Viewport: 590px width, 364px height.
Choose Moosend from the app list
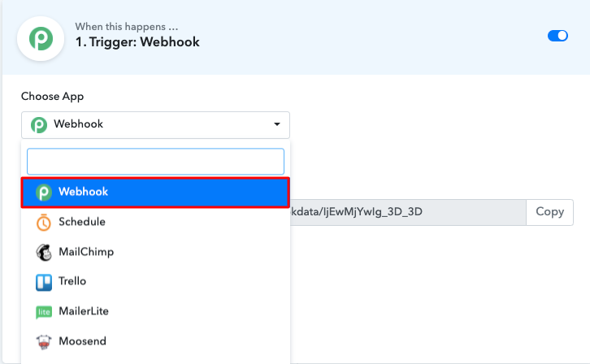pyautogui.click(x=155, y=341)
